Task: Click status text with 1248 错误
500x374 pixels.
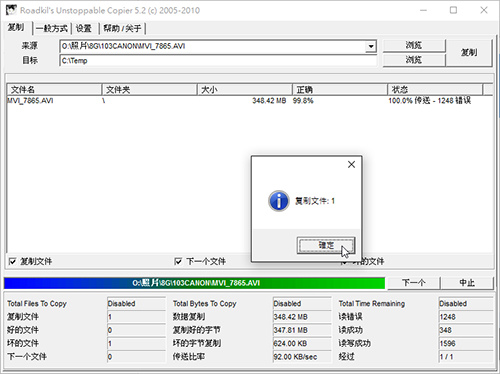Action: (x=430, y=101)
